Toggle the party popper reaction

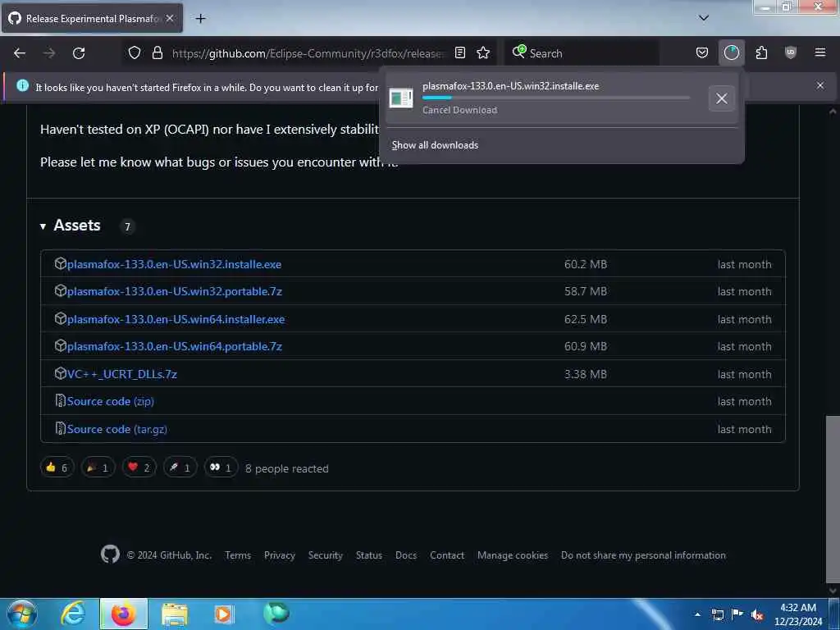pyautogui.click(x=98, y=468)
